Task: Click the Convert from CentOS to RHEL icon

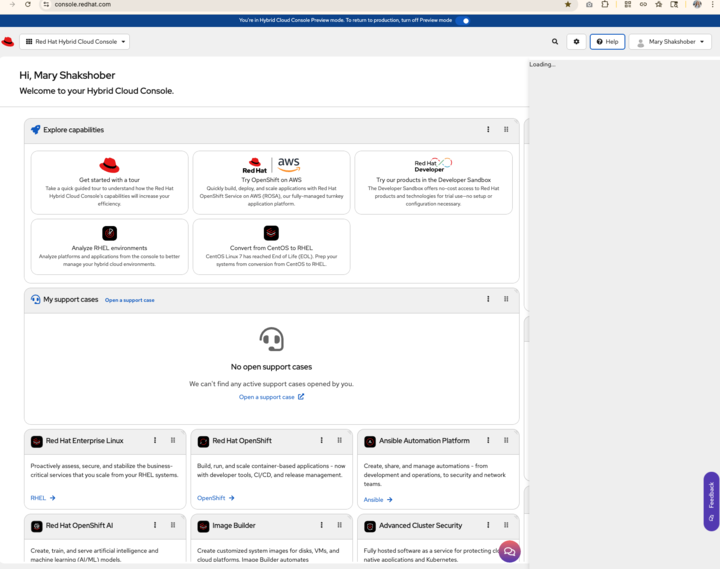Action: [271, 233]
